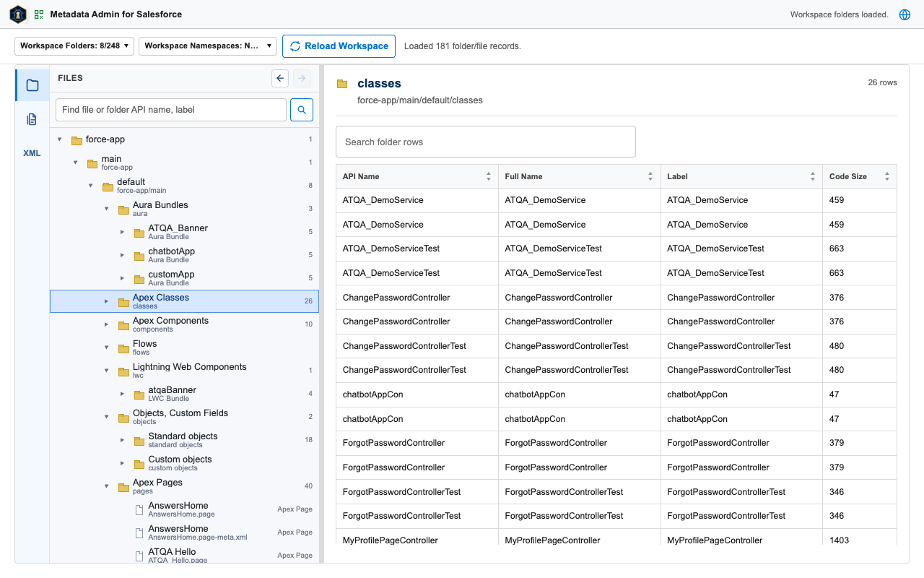Expand the Apex Components folder
The width and height of the screenshot is (924, 578).
(107, 324)
